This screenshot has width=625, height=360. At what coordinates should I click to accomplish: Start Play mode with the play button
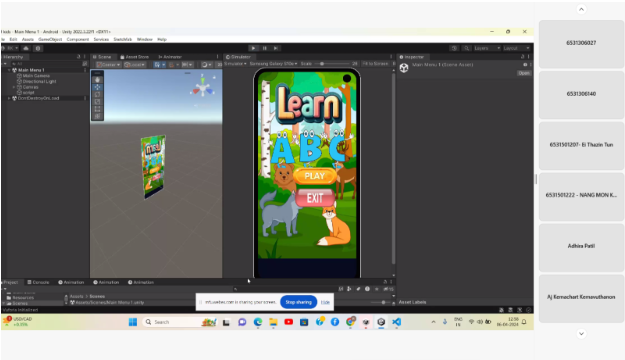pos(253,48)
